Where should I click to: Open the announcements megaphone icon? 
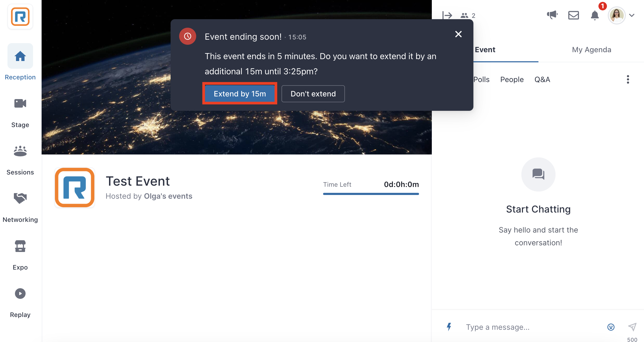552,15
